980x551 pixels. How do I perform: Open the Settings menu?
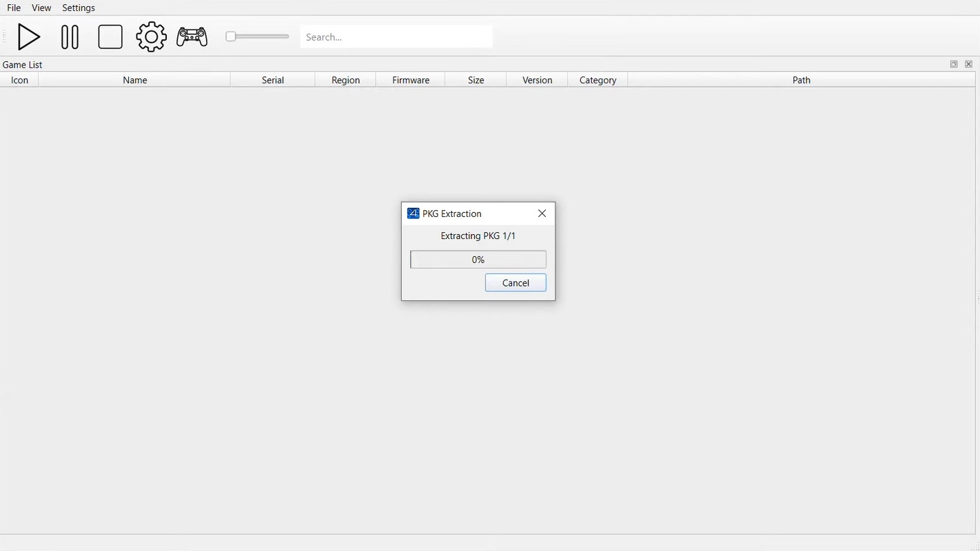[79, 8]
